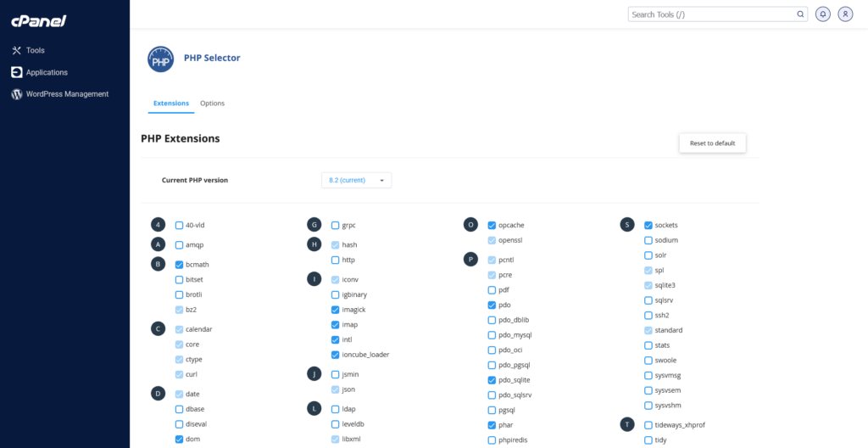Viewport: 868px width, 448px height.
Task: Uncheck the imagick extension
Action: pos(335,310)
